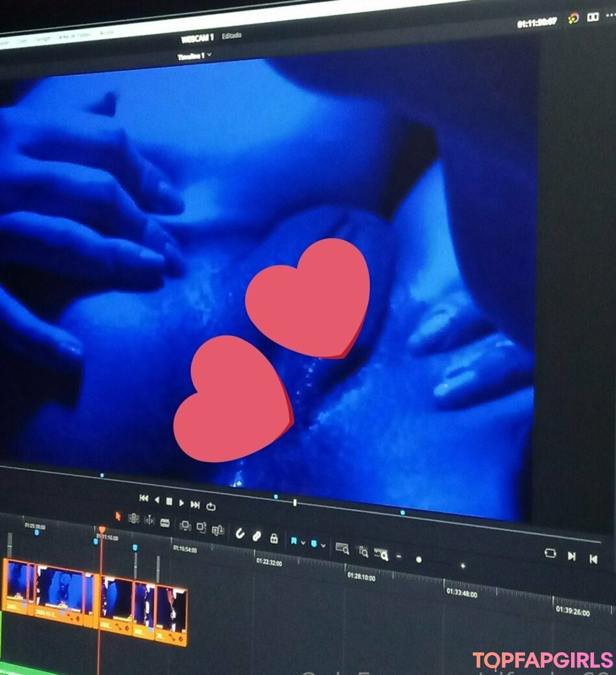Click the Insert Clip icon

coord(185,526)
